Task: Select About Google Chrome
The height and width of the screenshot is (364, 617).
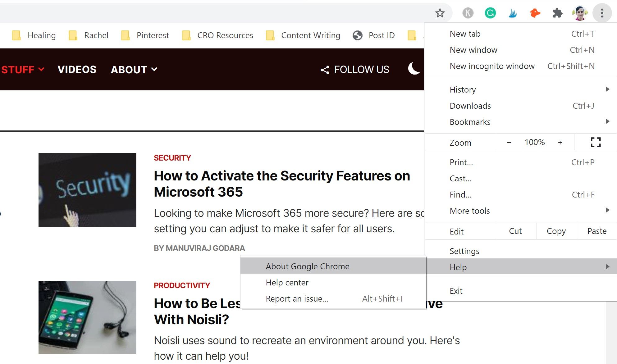Action: [307, 266]
